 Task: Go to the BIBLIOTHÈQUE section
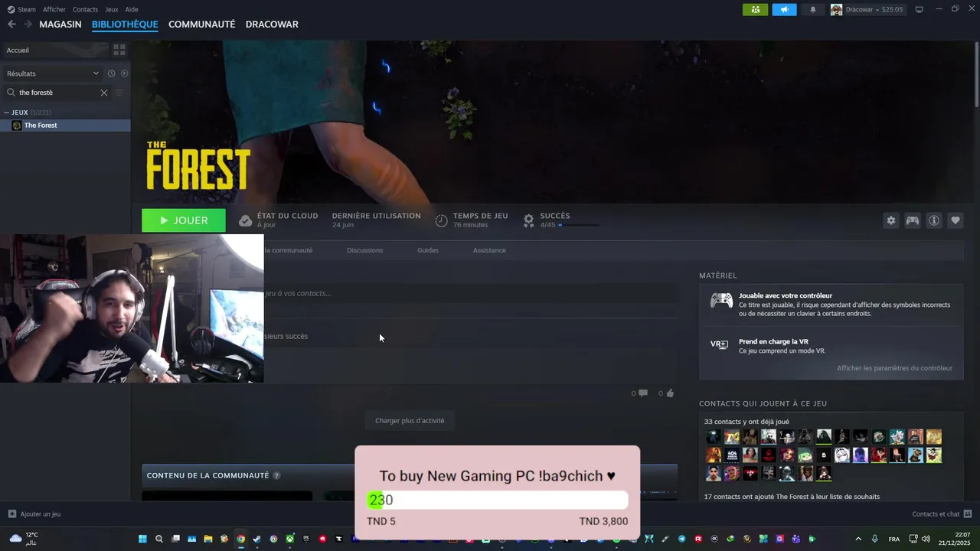125,24
